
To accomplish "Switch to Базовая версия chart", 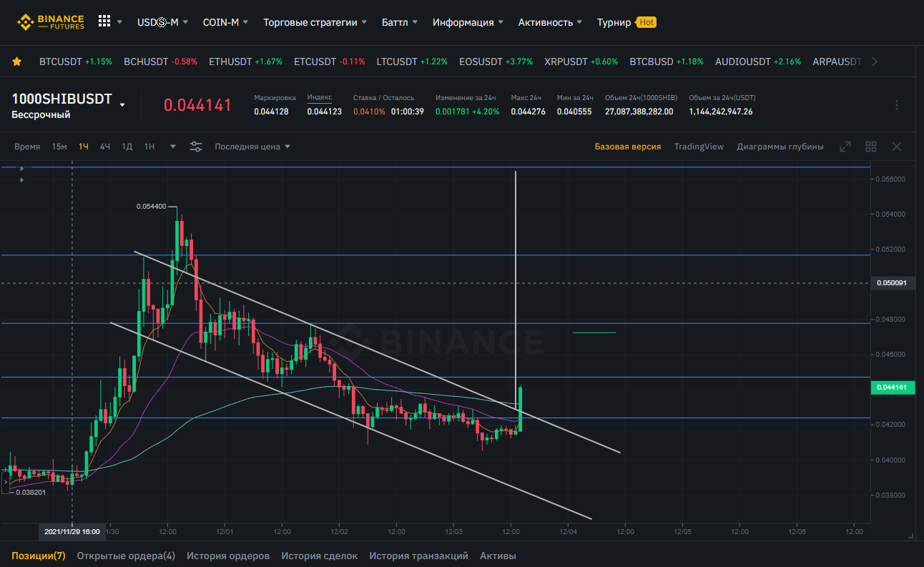I will click(x=628, y=147).
